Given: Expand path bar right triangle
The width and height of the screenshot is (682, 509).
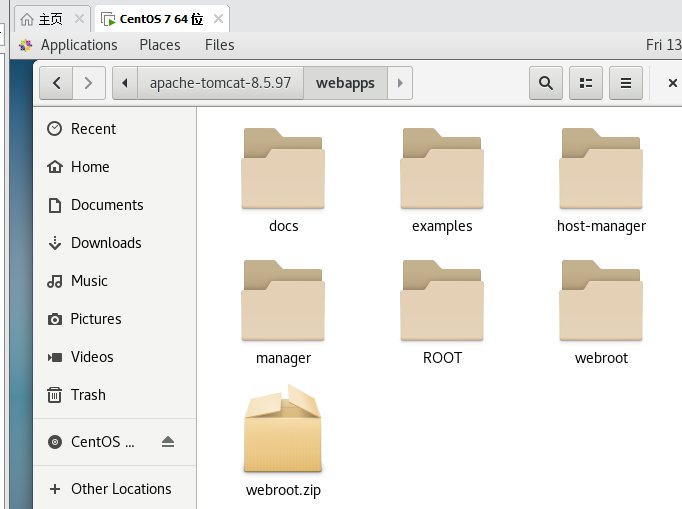Looking at the screenshot, I should [x=400, y=83].
